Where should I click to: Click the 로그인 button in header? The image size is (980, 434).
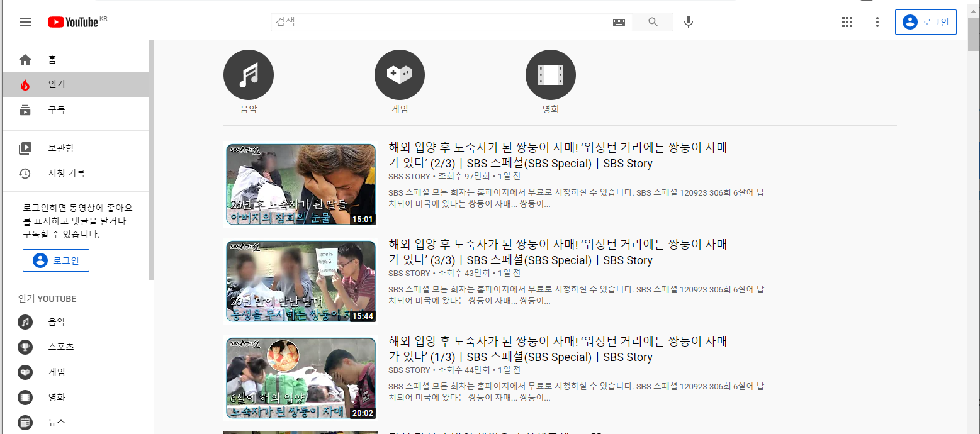coord(926,22)
